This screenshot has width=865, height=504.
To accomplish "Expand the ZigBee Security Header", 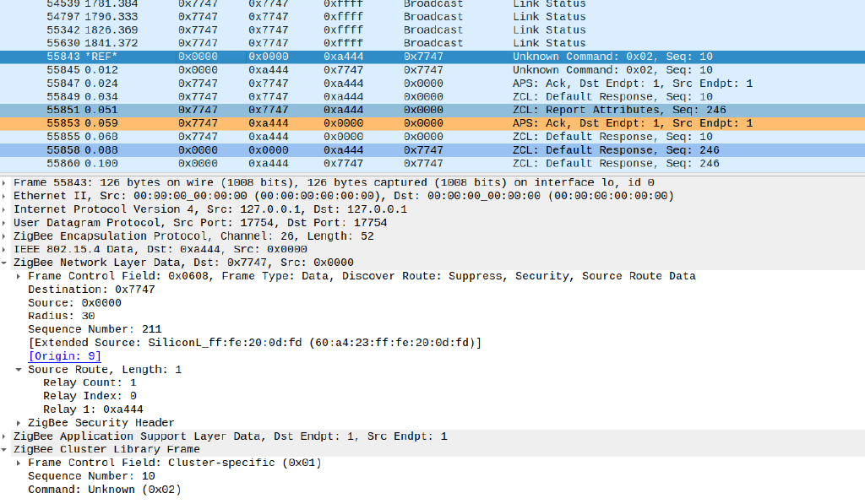I will point(17,422).
